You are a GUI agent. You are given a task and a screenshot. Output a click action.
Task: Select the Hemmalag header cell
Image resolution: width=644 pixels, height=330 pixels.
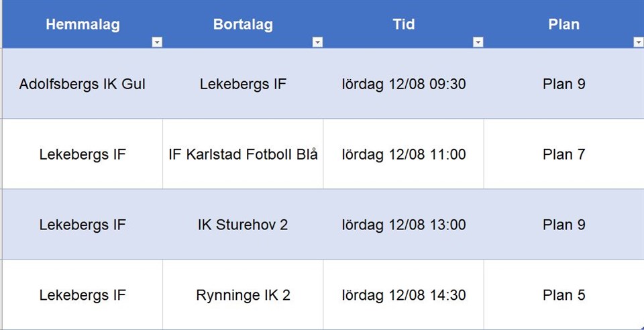(x=83, y=24)
